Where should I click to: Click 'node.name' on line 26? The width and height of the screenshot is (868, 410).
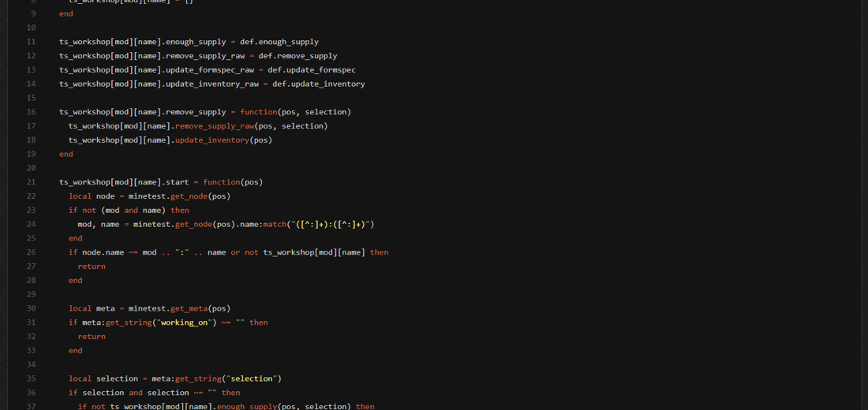click(x=103, y=252)
